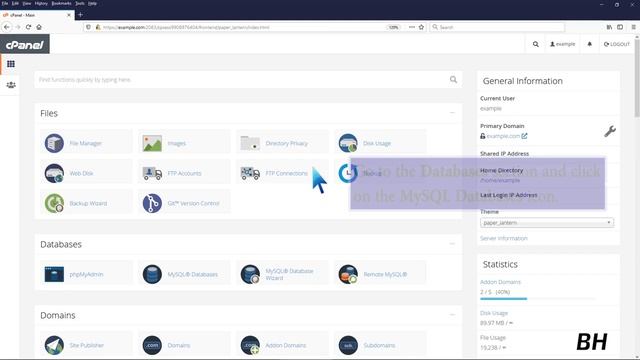Open the page actions ellipsis in address bar
640x360 pixels.
point(411,27)
